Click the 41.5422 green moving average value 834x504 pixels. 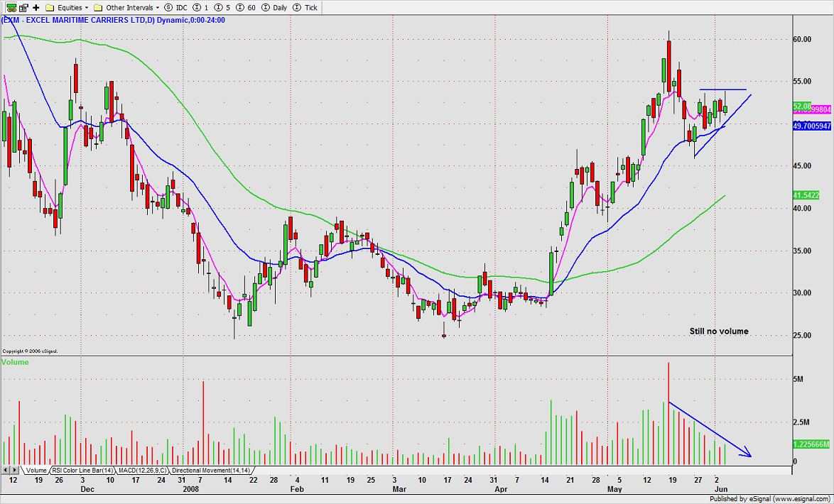click(806, 195)
